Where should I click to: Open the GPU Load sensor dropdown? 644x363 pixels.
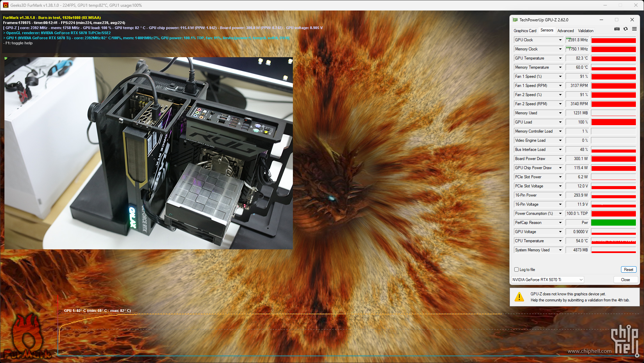pyautogui.click(x=560, y=122)
